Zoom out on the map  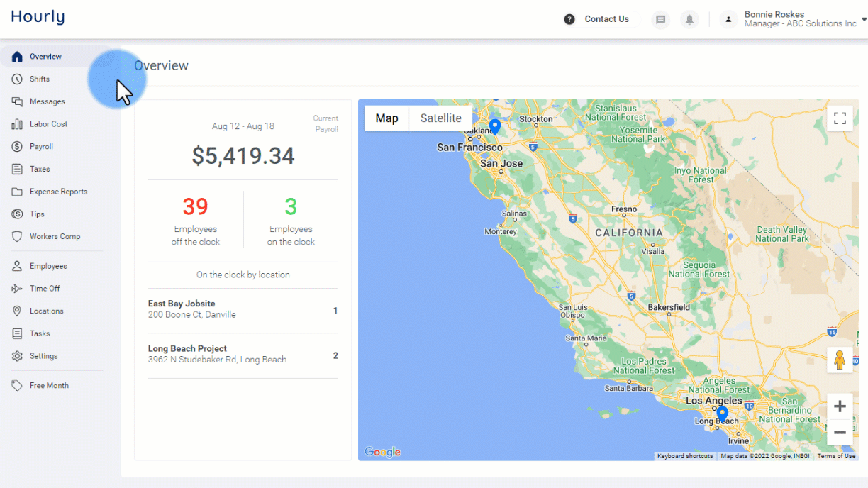[840, 432]
